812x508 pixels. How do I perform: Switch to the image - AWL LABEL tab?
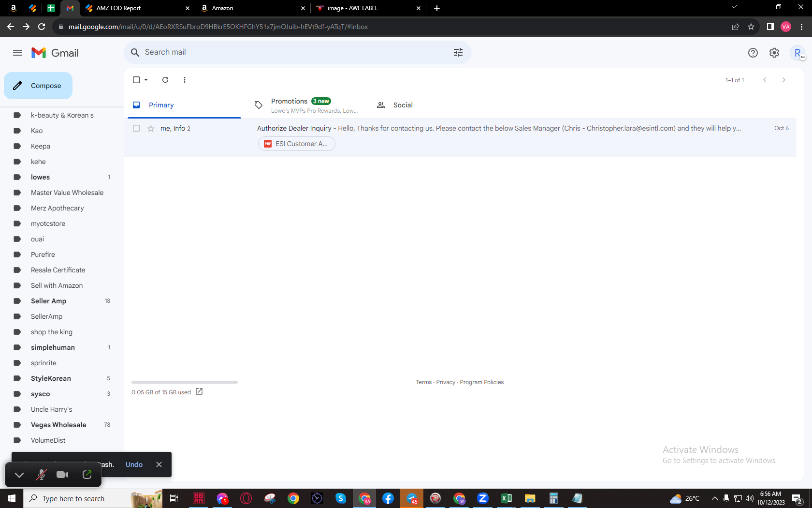(x=368, y=8)
